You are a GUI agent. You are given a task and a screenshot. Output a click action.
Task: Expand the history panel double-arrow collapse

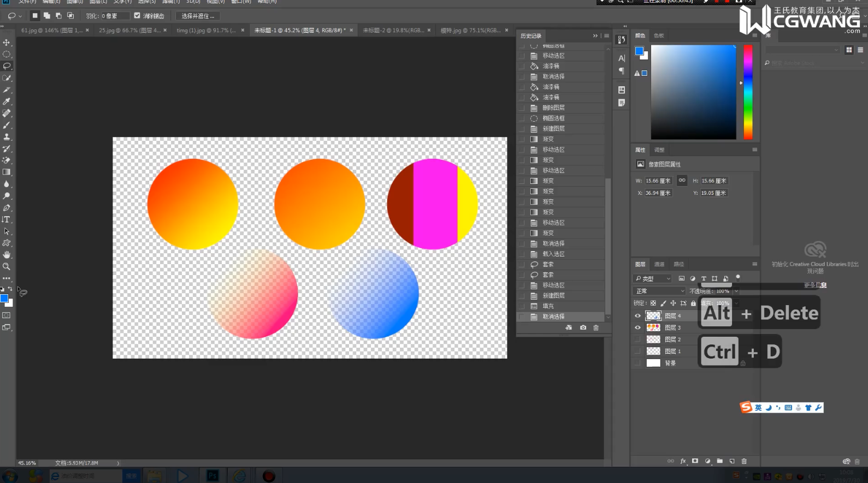tap(595, 35)
